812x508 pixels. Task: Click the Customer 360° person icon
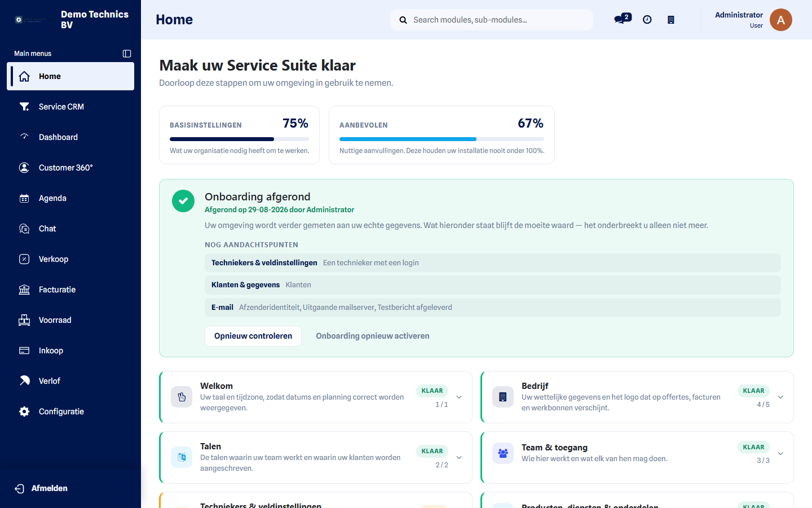pyautogui.click(x=24, y=168)
